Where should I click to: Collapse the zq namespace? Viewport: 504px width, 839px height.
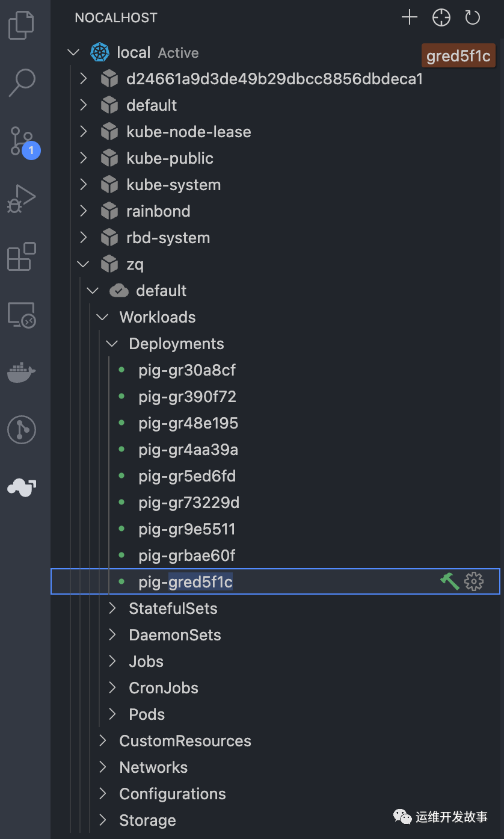click(x=84, y=264)
